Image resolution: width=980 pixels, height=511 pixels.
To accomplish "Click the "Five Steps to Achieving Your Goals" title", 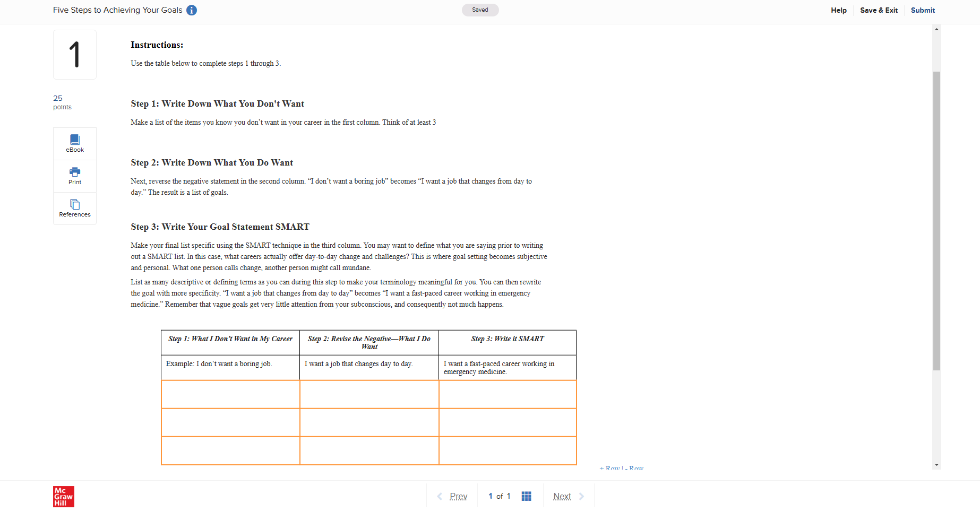I will 118,10.
